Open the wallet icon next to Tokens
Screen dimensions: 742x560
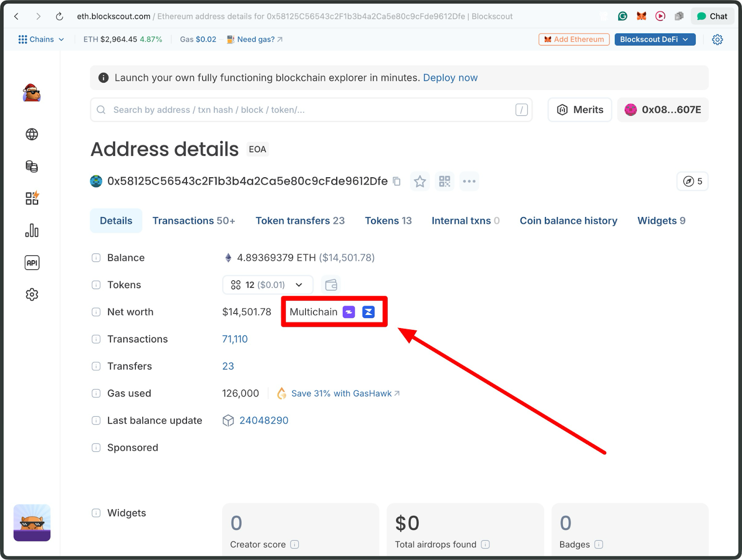point(331,284)
